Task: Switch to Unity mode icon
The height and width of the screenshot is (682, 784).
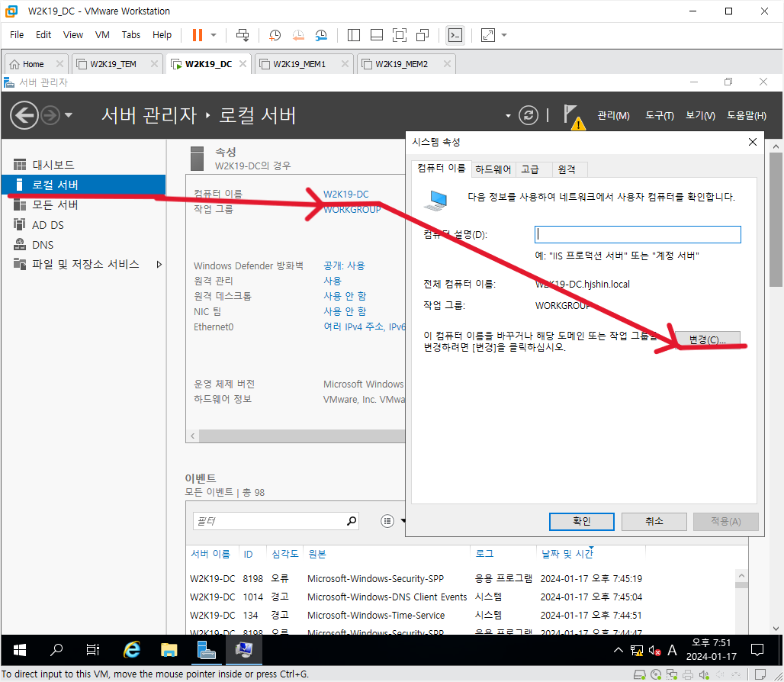Action: coord(423,35)
